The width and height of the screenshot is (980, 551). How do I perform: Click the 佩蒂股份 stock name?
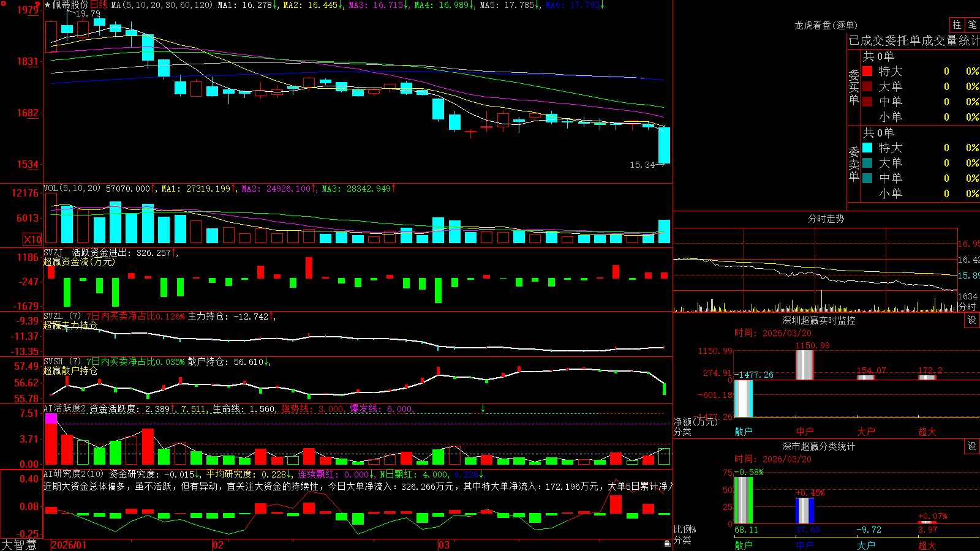70,5
